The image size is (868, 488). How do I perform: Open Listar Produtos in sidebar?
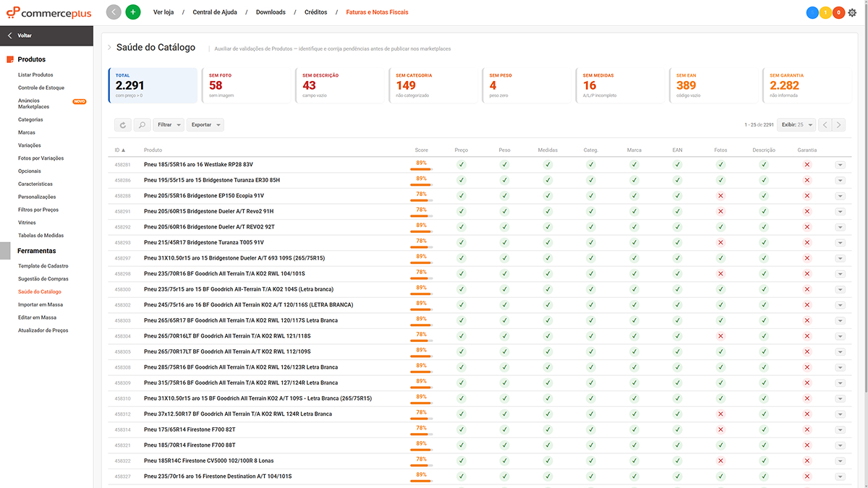[35, 75]
